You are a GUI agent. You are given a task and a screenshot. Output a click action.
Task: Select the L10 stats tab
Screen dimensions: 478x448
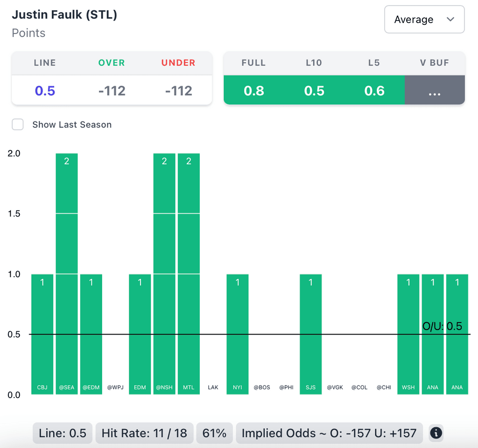pyautogui.click(x=314, y=63)
